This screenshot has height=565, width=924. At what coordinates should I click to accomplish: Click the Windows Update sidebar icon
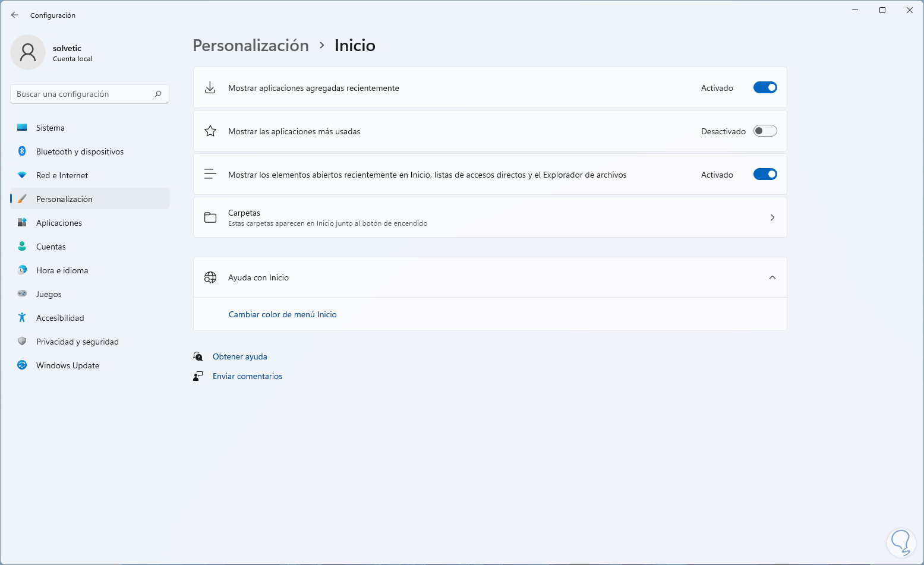tap(22, 365)
